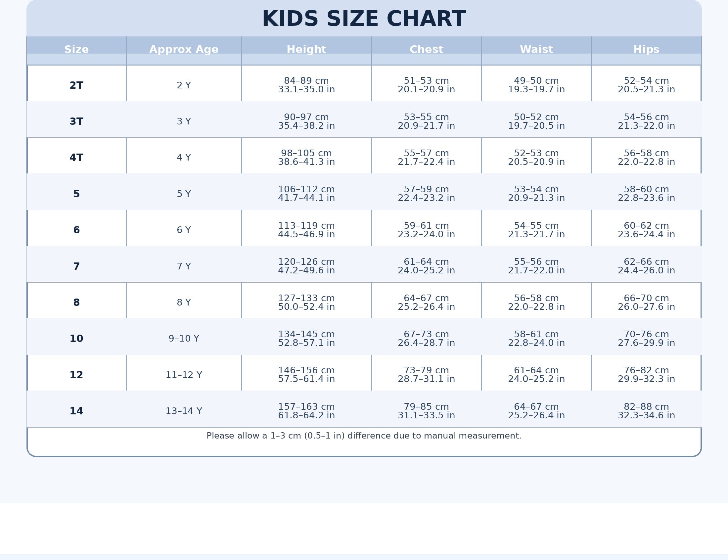Select the 79–85 cm chest cell
The width and height of the screenshot is (728, 560).
point(426,411)
